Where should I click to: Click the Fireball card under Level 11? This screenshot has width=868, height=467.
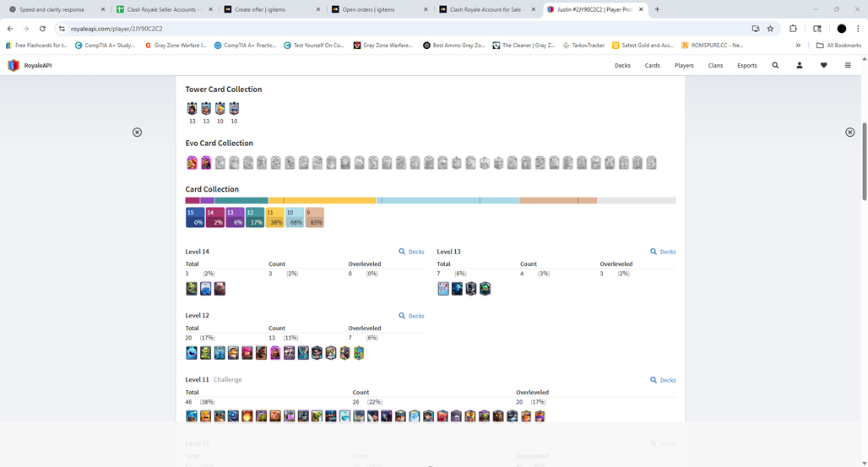click(x=247, y=415)
